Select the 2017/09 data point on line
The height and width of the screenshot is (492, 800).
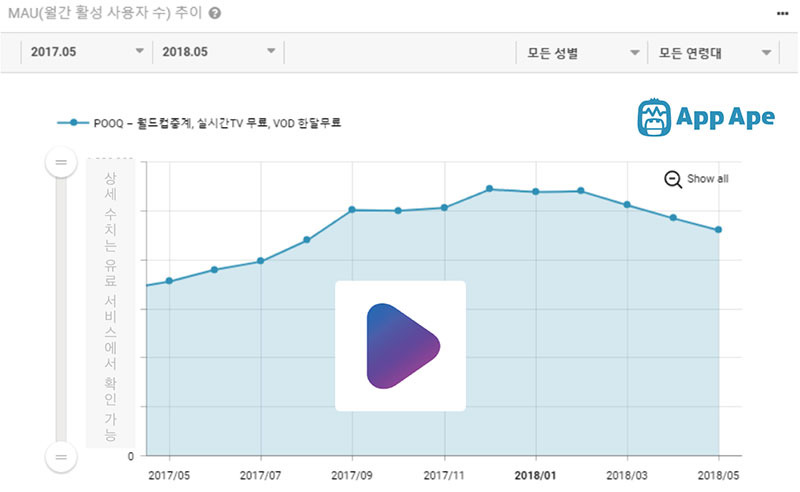point(352,210)
